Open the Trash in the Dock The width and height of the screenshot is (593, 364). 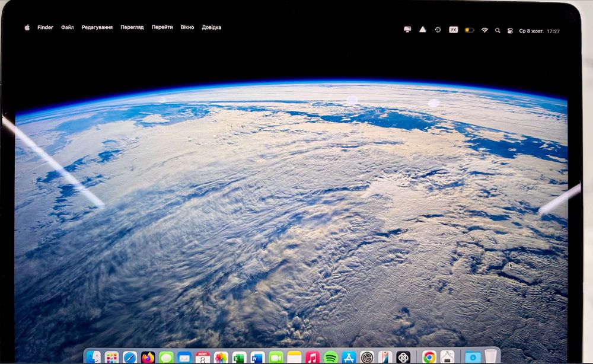coord(490,356)
